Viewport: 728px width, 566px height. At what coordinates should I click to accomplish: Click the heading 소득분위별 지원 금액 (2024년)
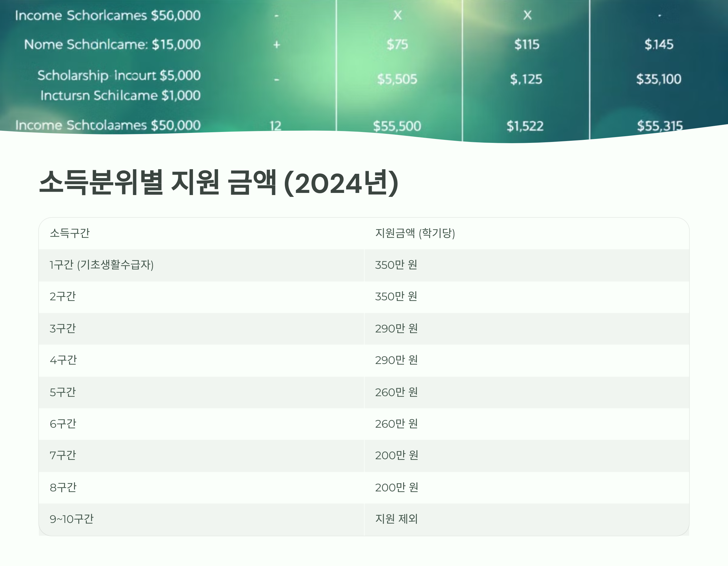pyautogui.click(x=218, y=183)
